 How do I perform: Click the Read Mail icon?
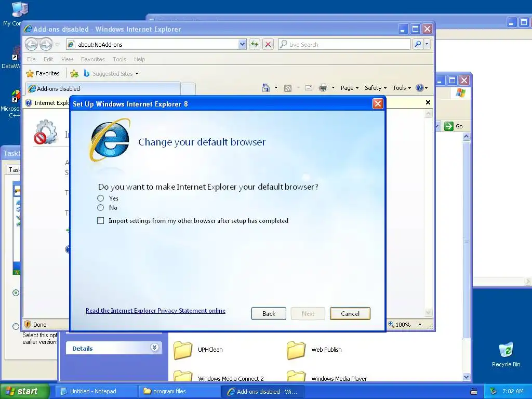[x=309, y=88]
